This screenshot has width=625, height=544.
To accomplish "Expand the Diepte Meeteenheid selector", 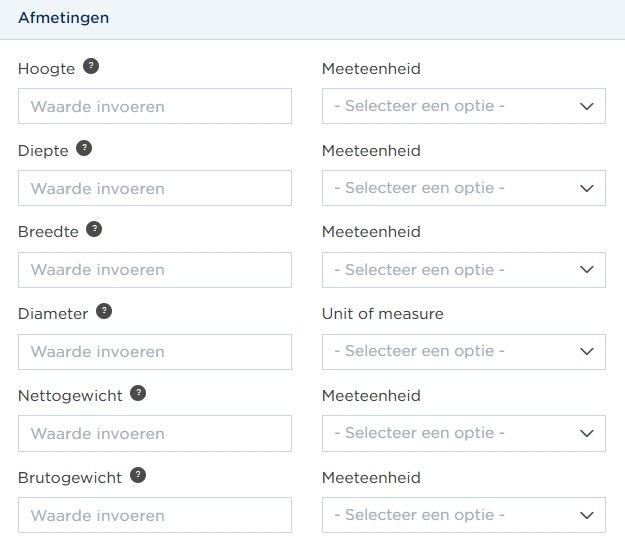I will click(464, 188).
